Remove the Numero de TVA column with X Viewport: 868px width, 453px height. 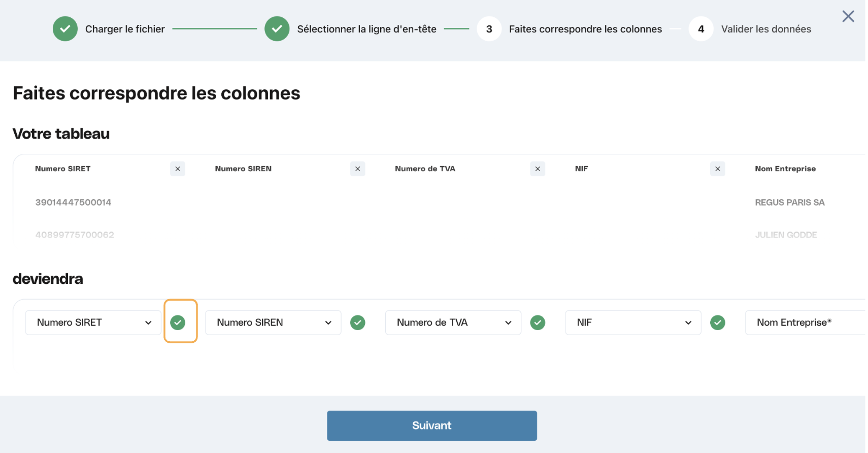pyautogui.click(x=538, y=169)
